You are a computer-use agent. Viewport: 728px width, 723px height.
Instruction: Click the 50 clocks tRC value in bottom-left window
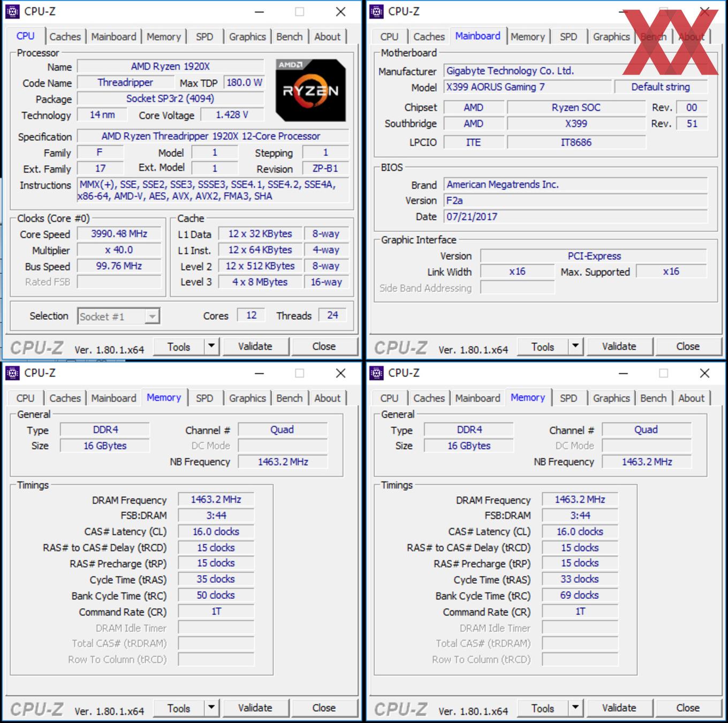(216, 596)
